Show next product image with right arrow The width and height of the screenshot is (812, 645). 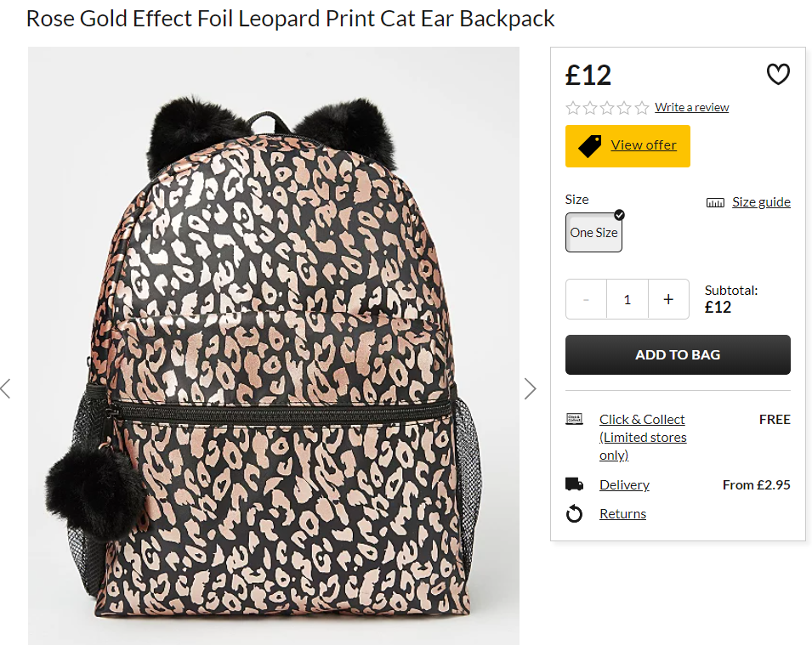point(530,388)
